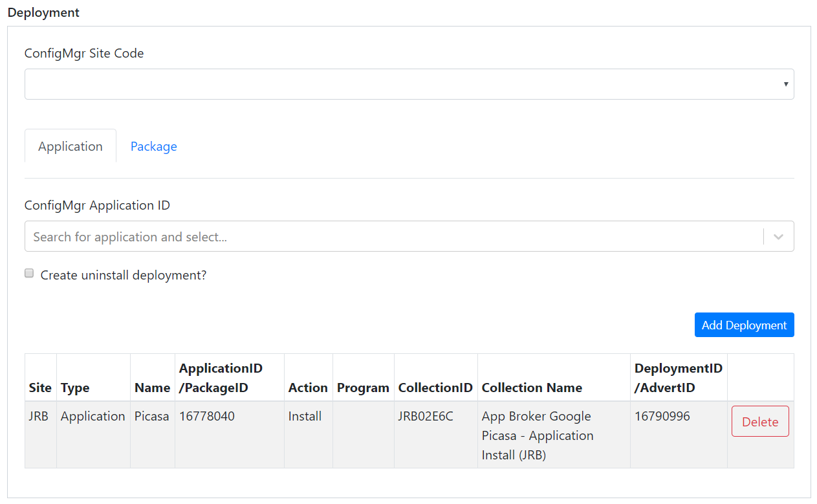Click the Action column header
The width and height of the screenshot is (817, 504).
click(x=308, y=388)
